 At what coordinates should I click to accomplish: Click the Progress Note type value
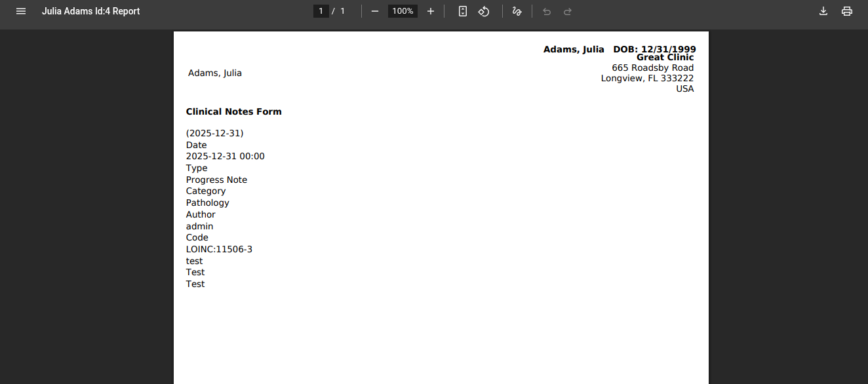[x=216, y=180]
